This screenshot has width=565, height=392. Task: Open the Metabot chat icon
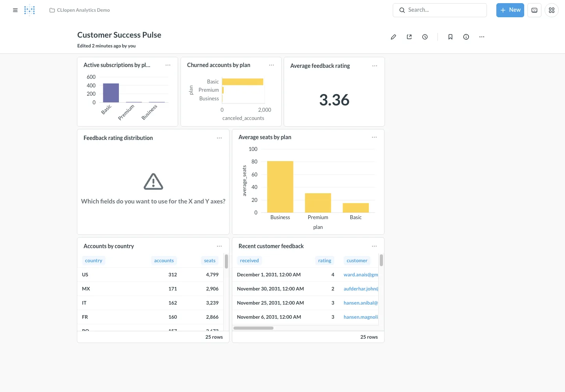coord(534,10)
